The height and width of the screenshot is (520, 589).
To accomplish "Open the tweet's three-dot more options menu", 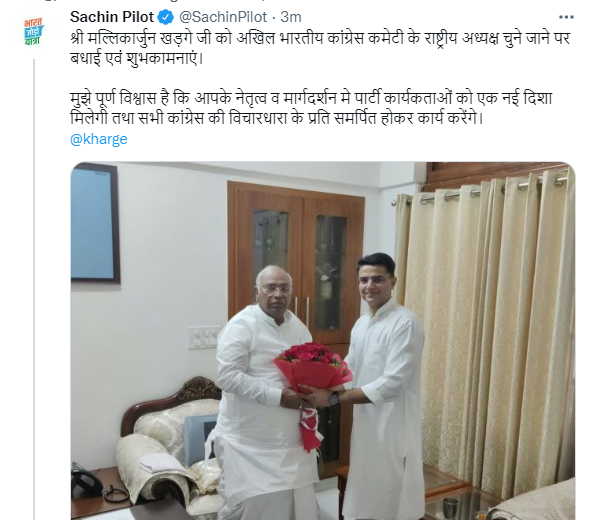I will tap(566, 17).
